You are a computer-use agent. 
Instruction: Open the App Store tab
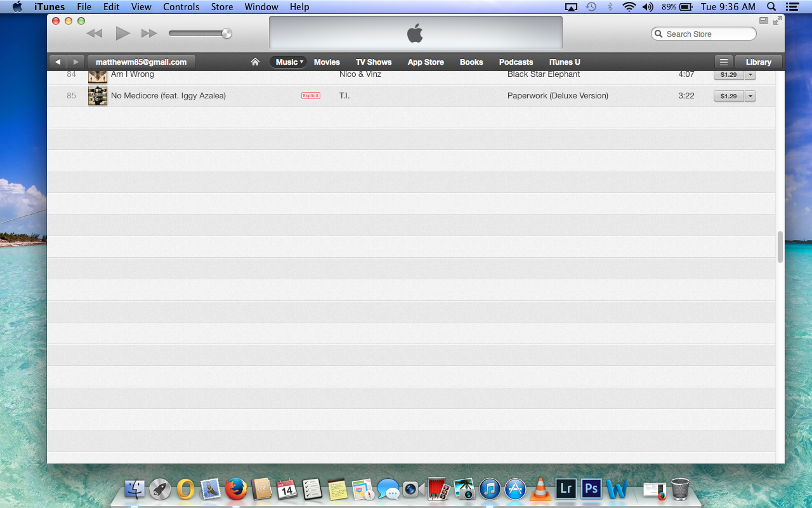coord(426,62)
